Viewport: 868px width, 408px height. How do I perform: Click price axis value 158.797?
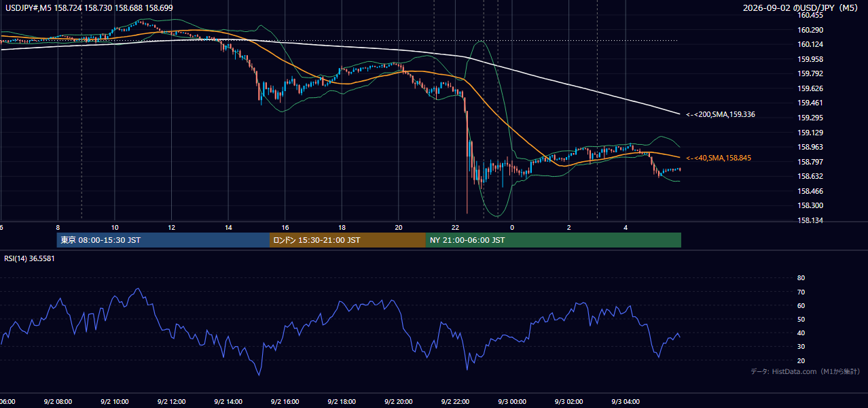810,162
